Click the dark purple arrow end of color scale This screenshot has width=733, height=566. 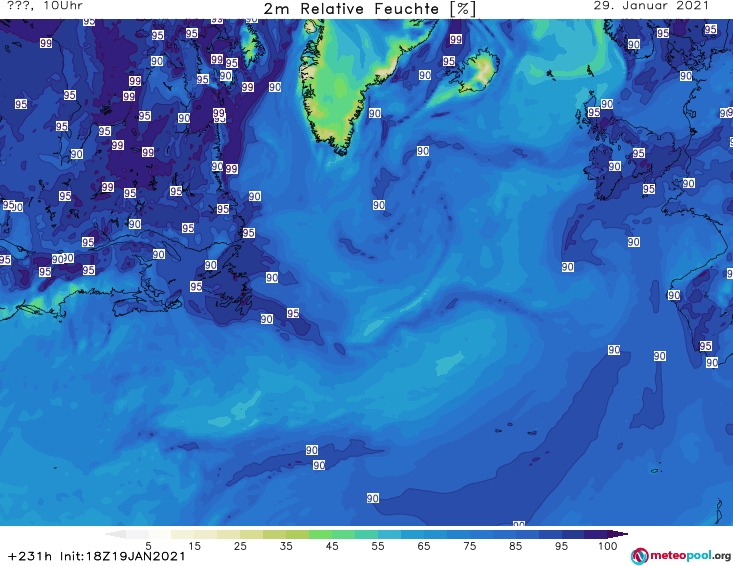pos(619,534)
